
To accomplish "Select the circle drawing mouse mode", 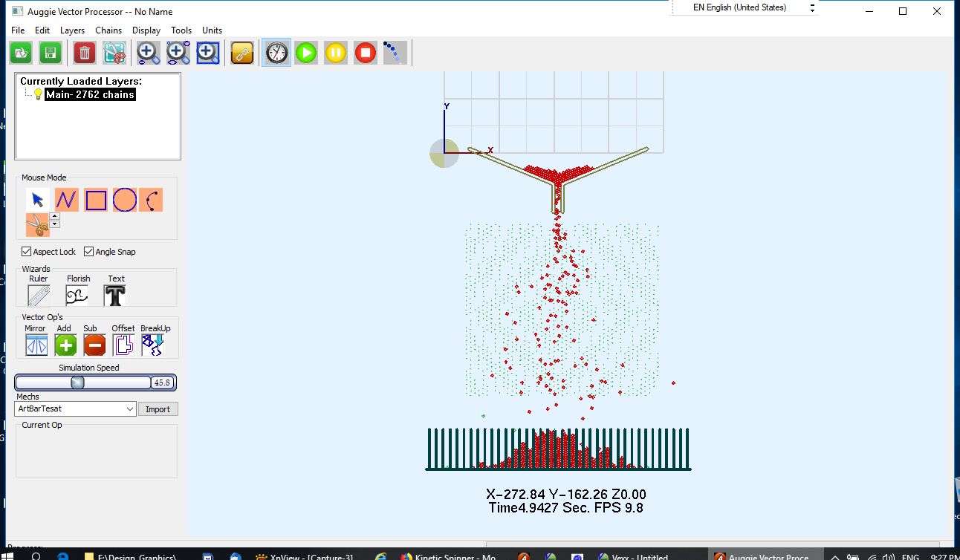I will tap(125, 200).
